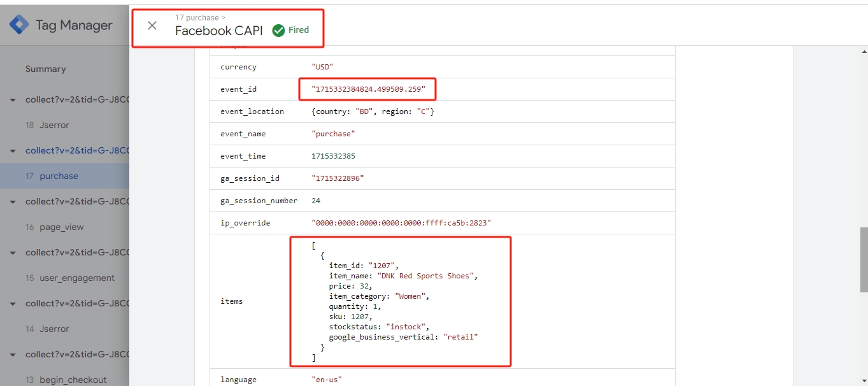Select the 13 begin_checkout event

coord(64,380)
